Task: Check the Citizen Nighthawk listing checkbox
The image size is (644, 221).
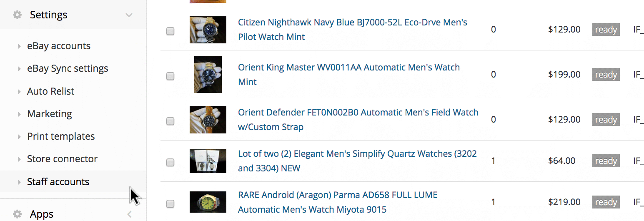Action: click(x=170, y=31)
